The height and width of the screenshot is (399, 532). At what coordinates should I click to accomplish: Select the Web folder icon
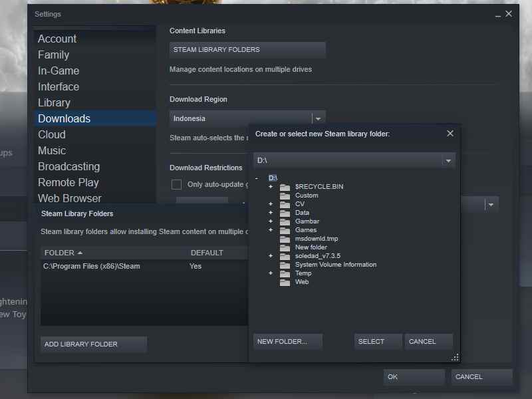coord(286,281)
